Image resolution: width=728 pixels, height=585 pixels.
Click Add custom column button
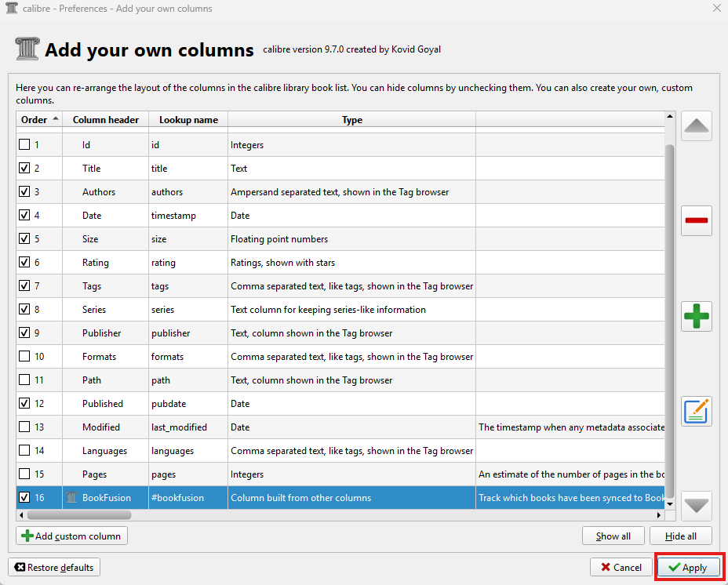(72, 536)
